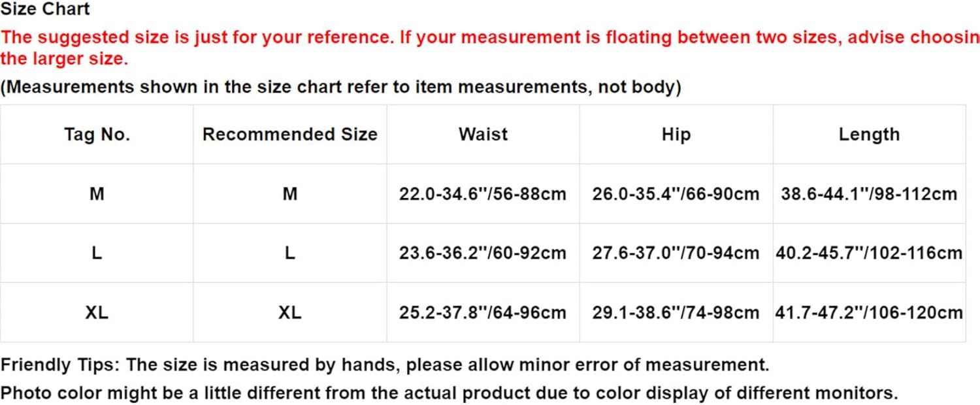This screenshot has width=980, height=405.
Task: Click the L recommended size cell
Action: (x=290, y=253)
